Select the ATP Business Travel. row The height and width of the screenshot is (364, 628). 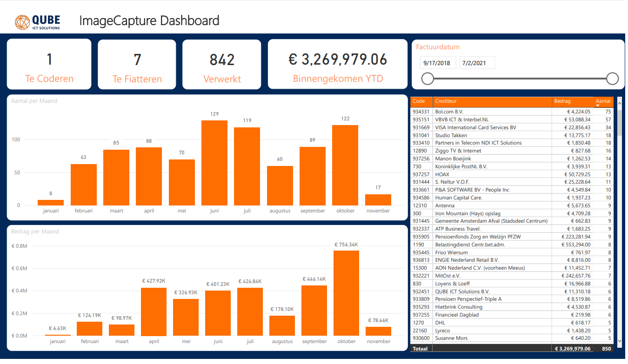[x=512, y=229]
